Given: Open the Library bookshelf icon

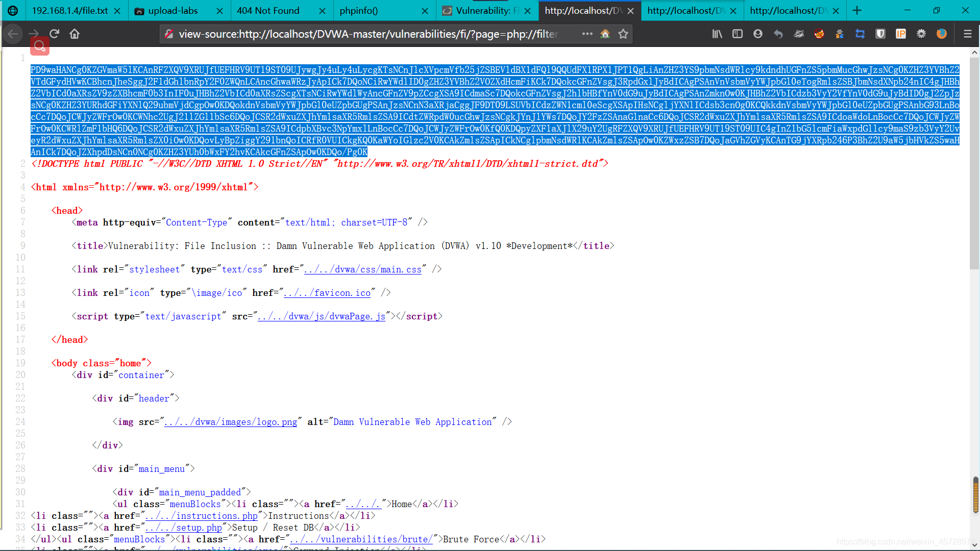Looking at the screenshot, I should [x=717, y=34].
